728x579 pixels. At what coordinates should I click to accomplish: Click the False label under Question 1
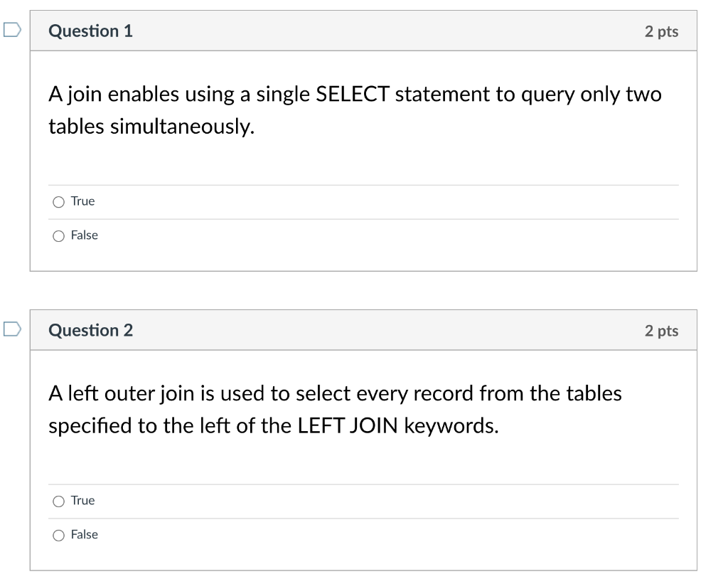(x=85, y=235)
